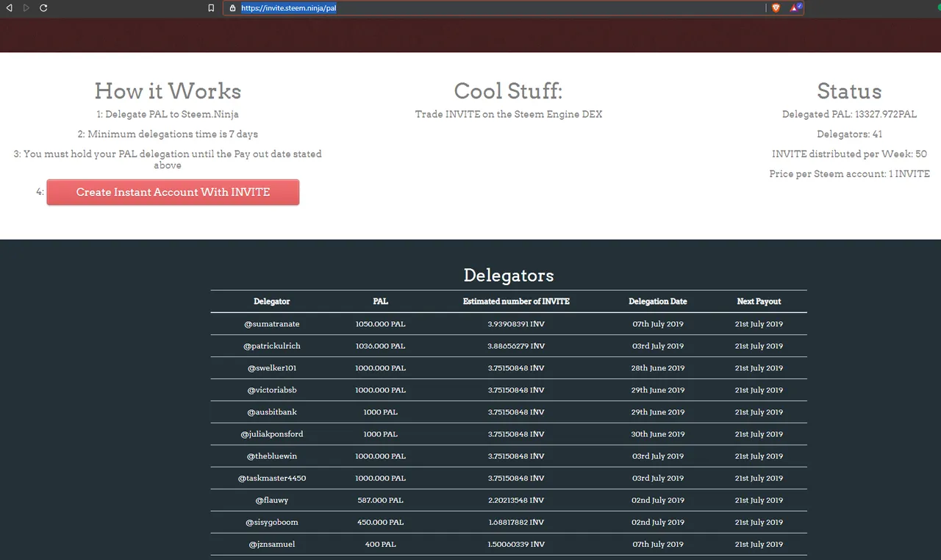The height and width of the screenshot is (560, 941).
Task: Click delegator @victoriabsb
Action: tap(272, 390)
